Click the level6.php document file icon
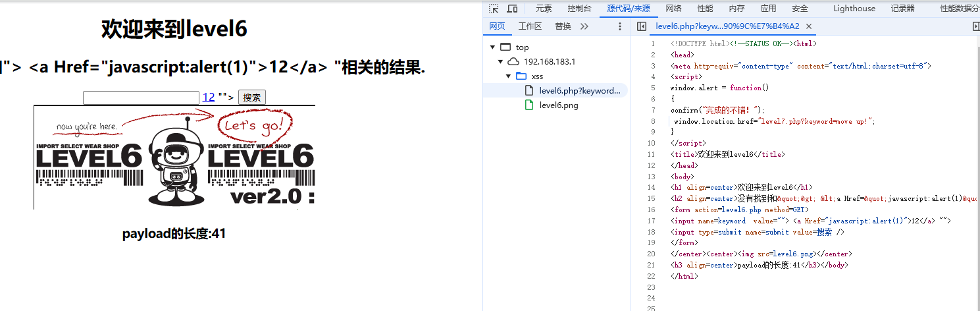980x311 pixels. [x=529, y=91]
